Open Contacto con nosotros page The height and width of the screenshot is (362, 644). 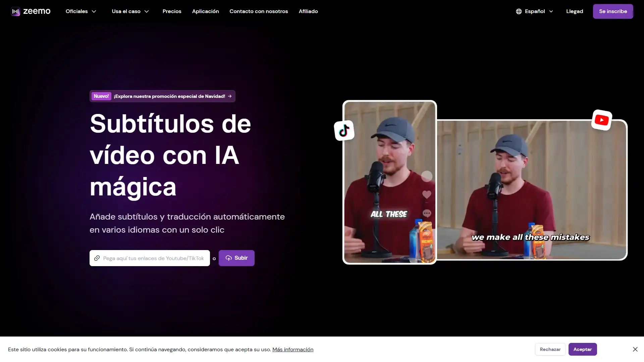point(259,11)
